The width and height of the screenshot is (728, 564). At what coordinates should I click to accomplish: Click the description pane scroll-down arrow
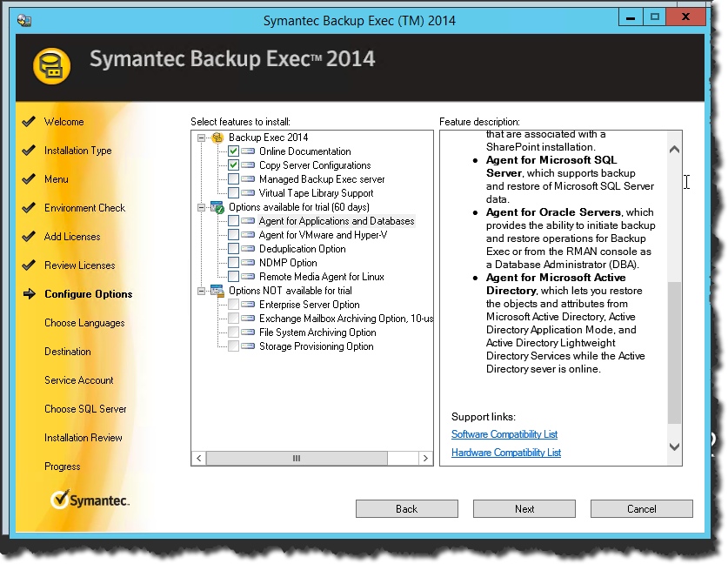[675, 446]
